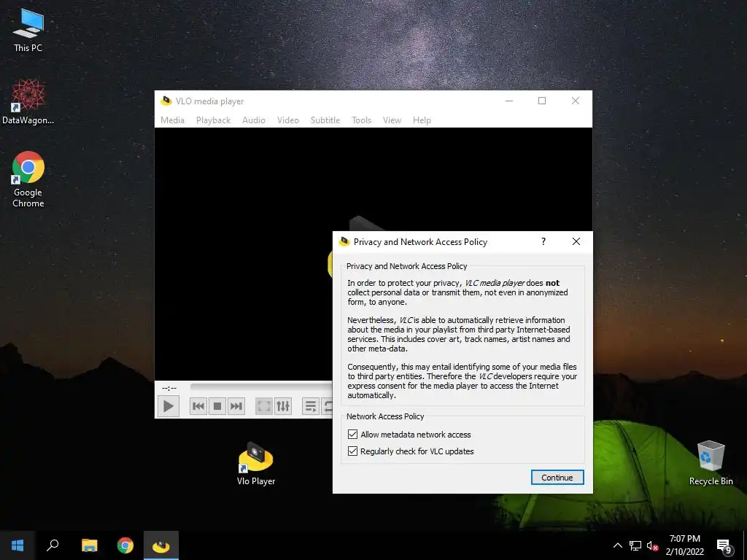The width and height of the screenshot is (747, 560).
Task: Minimize the VLC media player window
Action: point(508,101)
